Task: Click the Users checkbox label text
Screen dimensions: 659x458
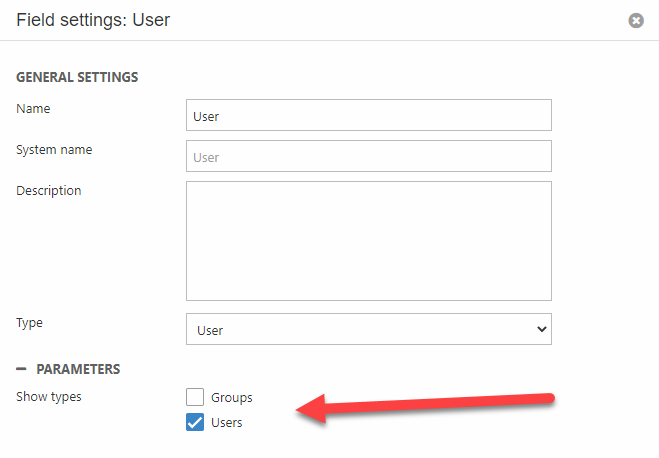Action: [x=227, y=423]
